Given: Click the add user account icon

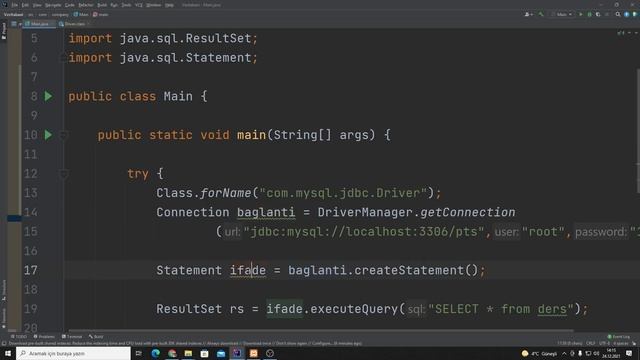Looking at the screenshot, I should click(528, 14).
